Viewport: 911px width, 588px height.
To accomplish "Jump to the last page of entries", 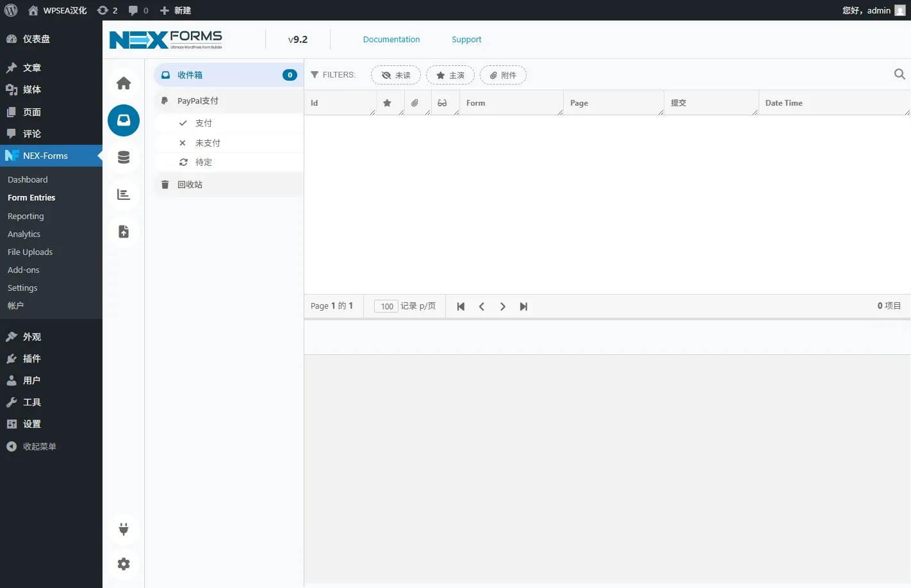I will coord(523,307).
